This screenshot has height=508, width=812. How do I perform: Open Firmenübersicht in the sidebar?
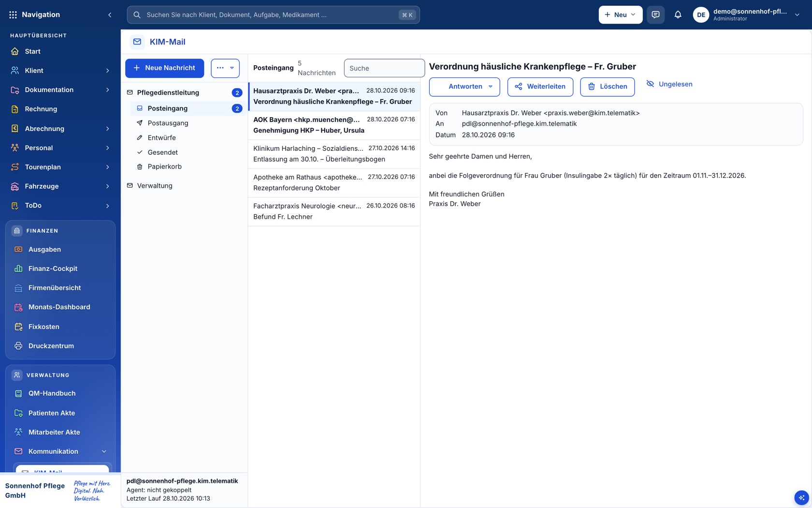[x=60, y=288]
